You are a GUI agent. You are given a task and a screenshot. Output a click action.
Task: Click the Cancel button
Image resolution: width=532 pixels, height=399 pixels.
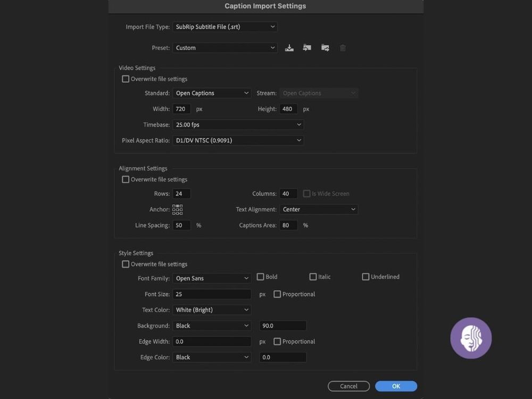pyautogui.click(x=348, y=386)
